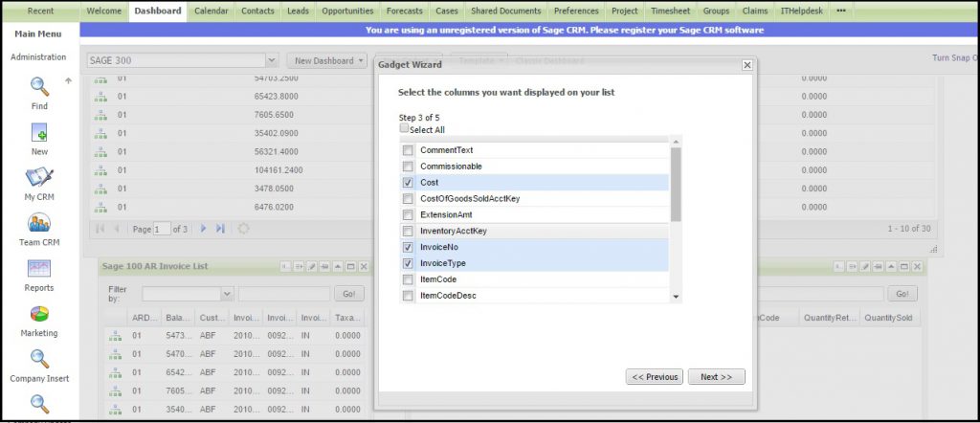Viewport: 980px width, 423px height.
Task: Click the QuantitySold column header
Action: [888, 318]
